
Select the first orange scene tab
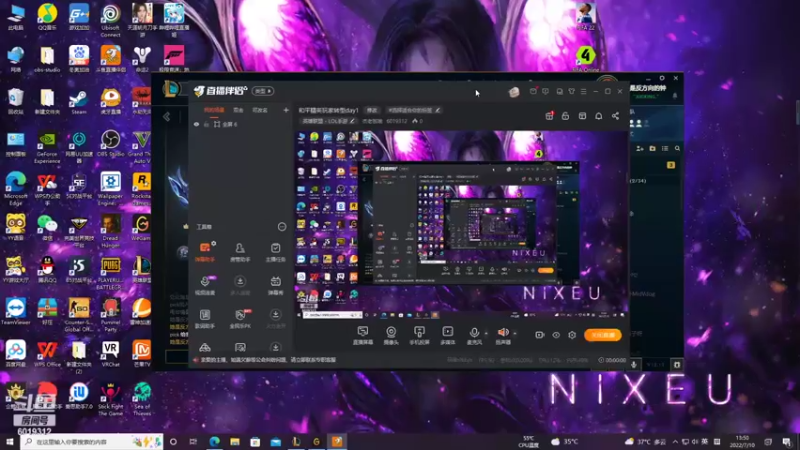214,110
